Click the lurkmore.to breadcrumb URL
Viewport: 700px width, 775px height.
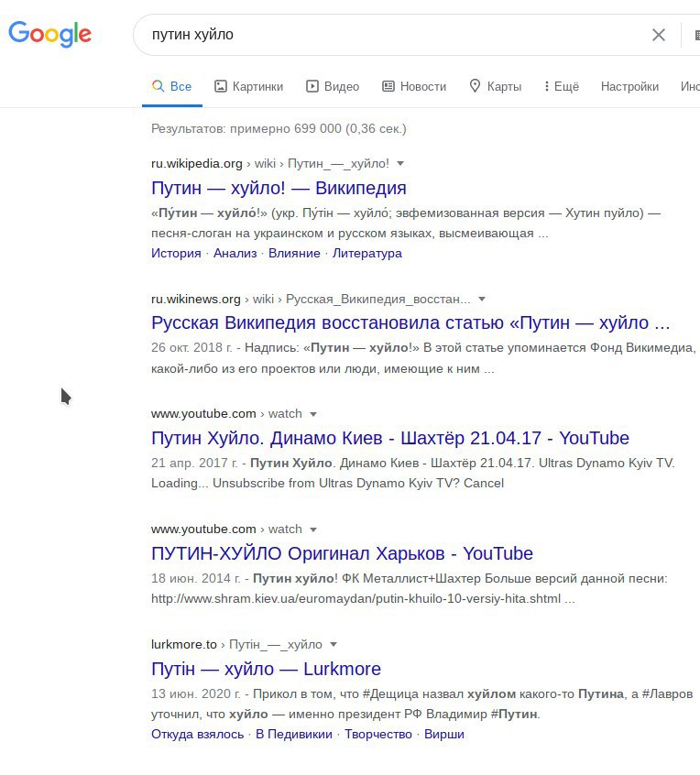coord(236,645)
